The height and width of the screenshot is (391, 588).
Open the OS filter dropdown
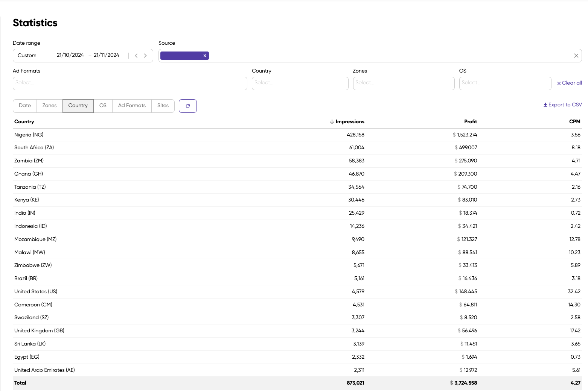[x=505, y=83]
